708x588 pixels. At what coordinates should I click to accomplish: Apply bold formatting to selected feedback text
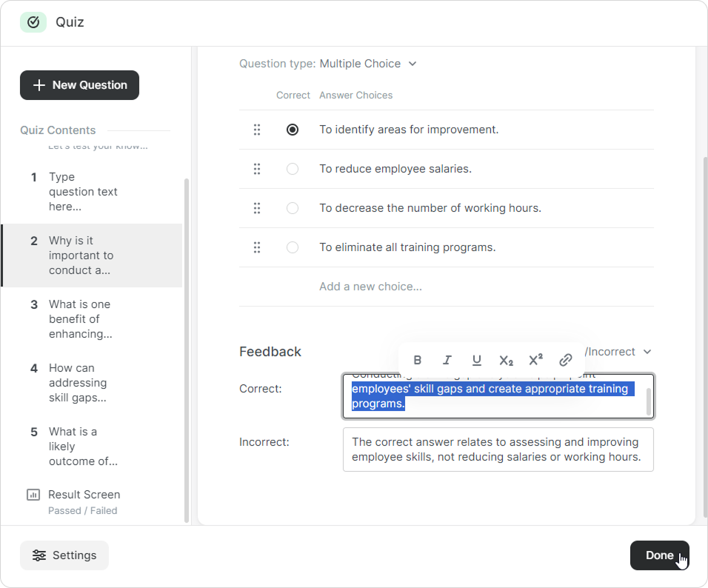click(418, 360)
